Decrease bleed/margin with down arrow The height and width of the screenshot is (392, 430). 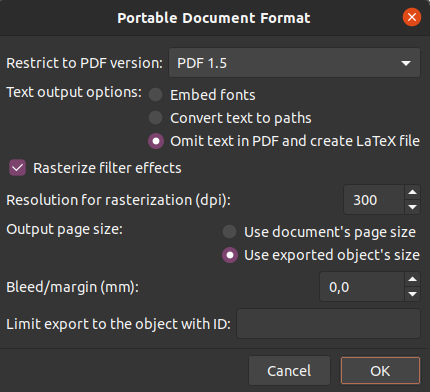(413, 294)
